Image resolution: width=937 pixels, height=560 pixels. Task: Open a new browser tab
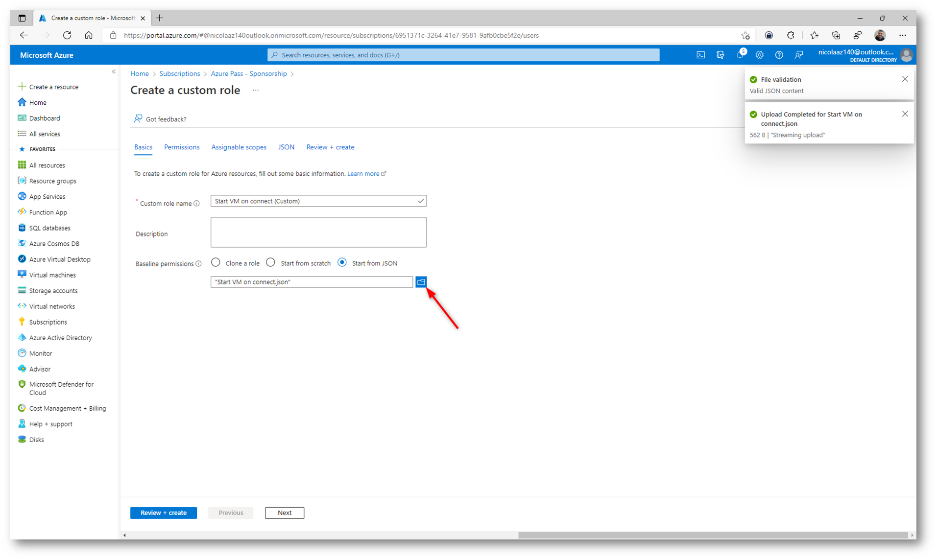pyautogui.click(x=160, y=18)
